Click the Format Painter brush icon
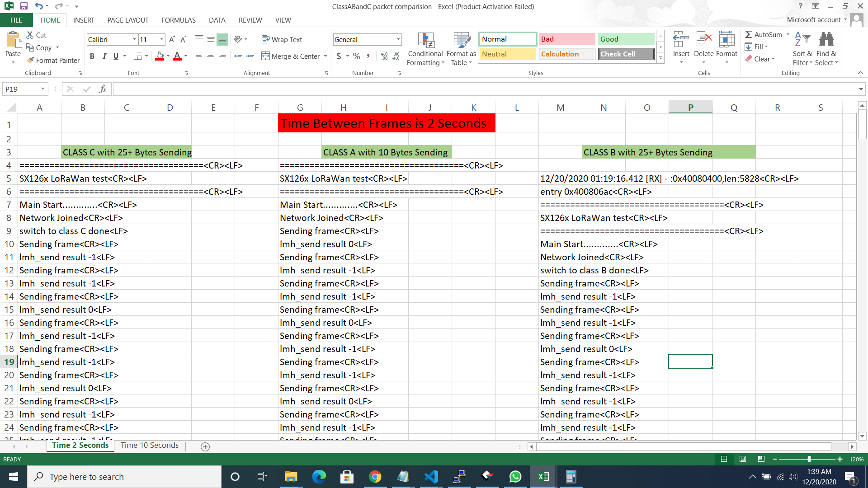 [x=30, y=60]
